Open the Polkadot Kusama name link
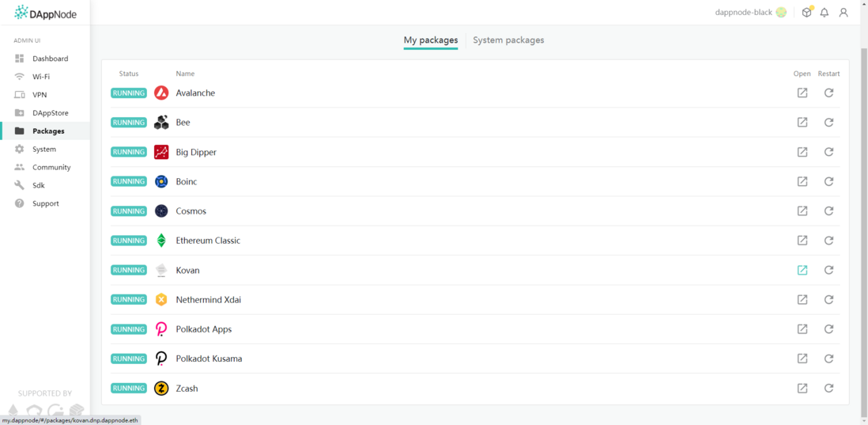This screenshot has height=425, width=868. [x=209, y=359]
